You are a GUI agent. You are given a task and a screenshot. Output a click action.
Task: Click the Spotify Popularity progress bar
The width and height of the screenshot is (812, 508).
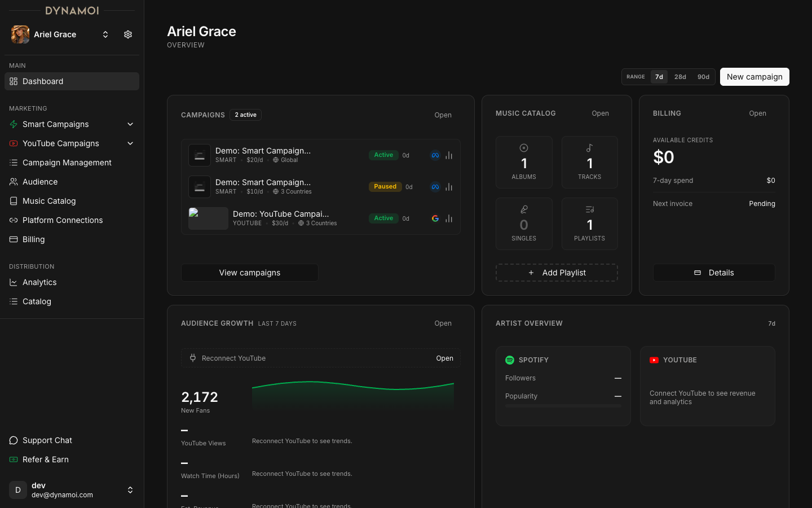coord(563,406)
